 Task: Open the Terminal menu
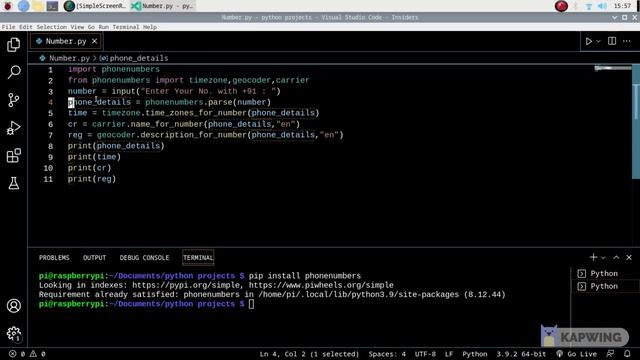pos(126,27)
